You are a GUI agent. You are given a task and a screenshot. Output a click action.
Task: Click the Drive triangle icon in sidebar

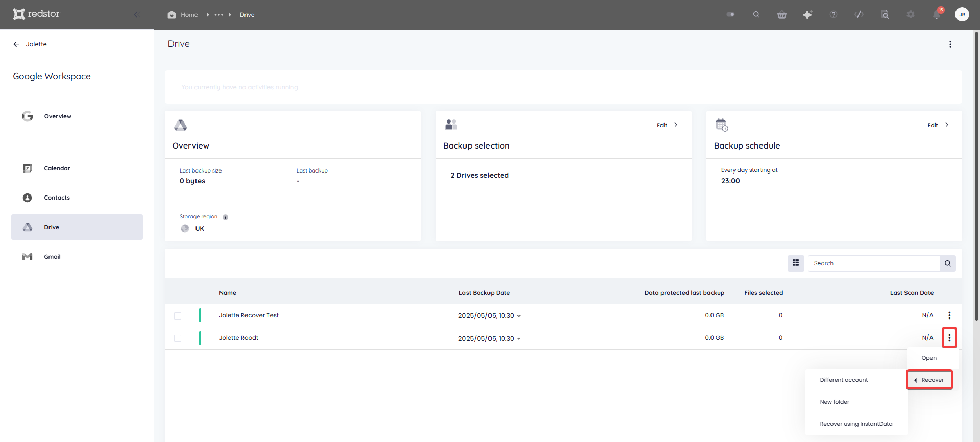(x=28, y=227)
